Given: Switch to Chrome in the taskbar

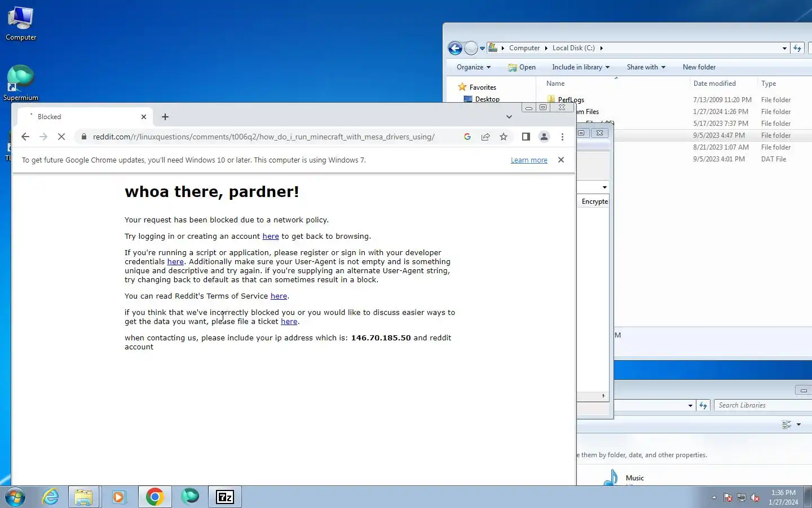Looking at the screenshot, I should (155, 497).
